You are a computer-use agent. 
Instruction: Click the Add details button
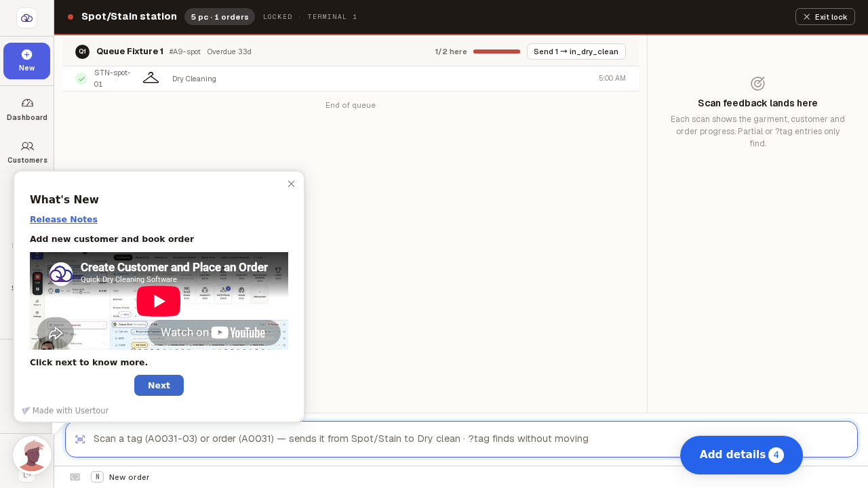click(741, 455)
